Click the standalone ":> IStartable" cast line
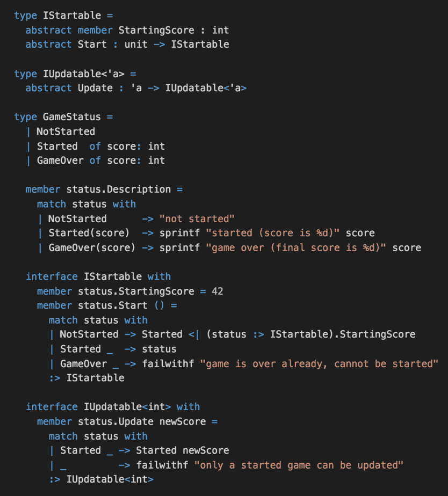The image size is (448, 496). pyautogui.click(x=86, y=378)
